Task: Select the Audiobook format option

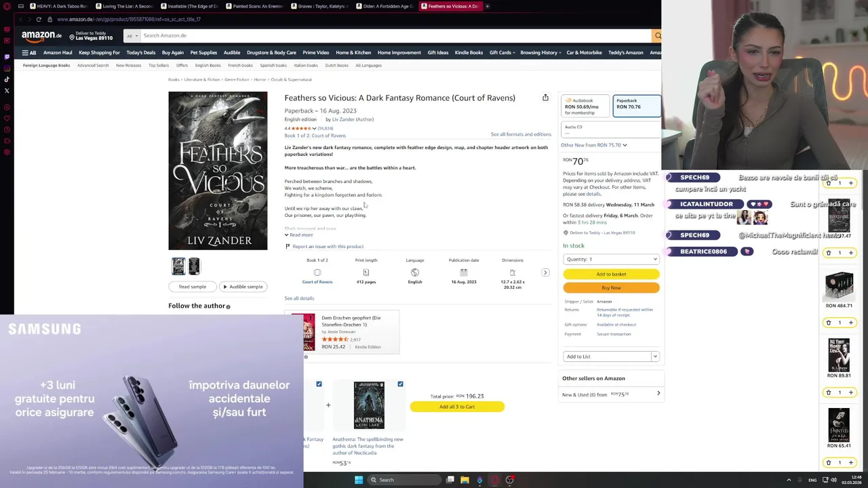Action: (585, 106)
